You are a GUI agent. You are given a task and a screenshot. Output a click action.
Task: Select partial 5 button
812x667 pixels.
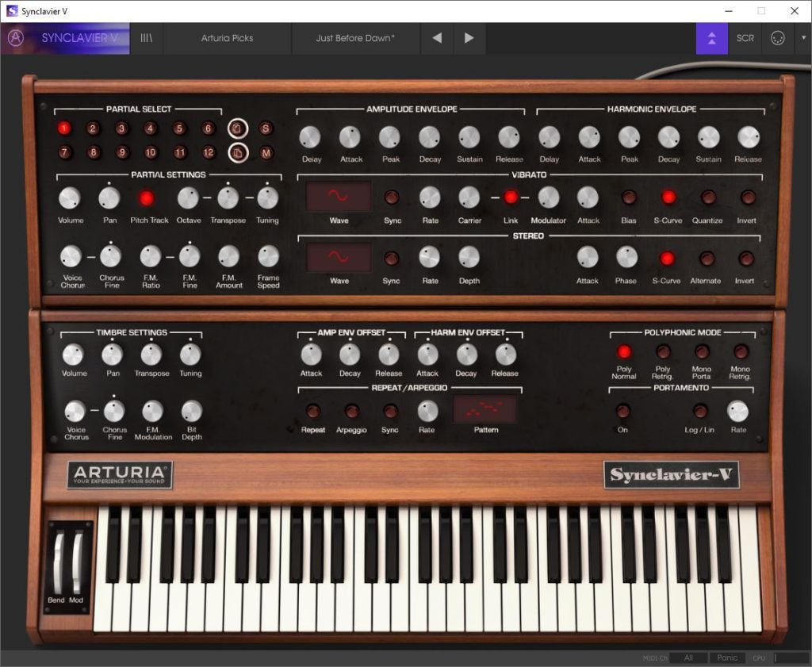click(179, 128)
